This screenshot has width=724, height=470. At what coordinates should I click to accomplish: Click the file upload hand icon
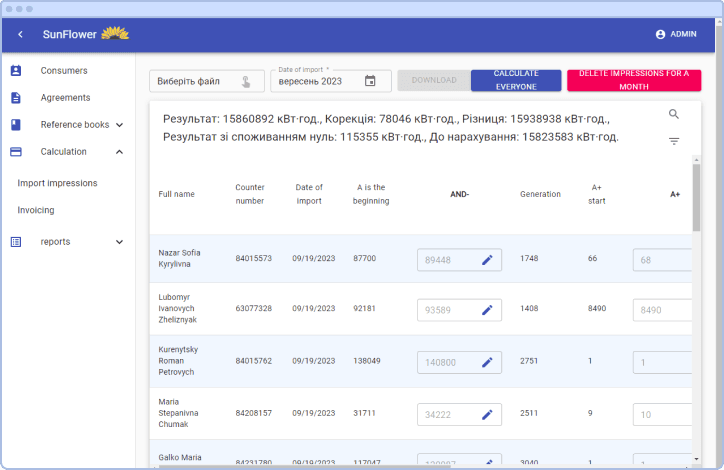pos(246,81)
